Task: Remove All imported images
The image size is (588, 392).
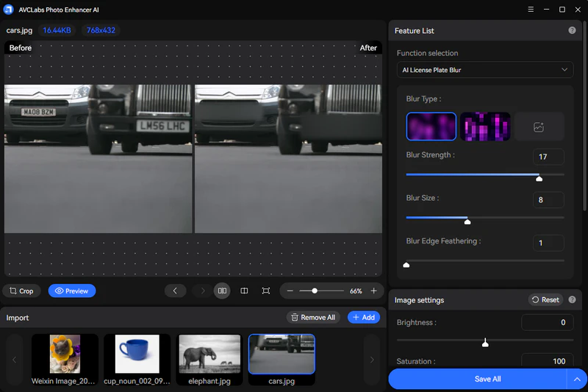Action: 314,318
